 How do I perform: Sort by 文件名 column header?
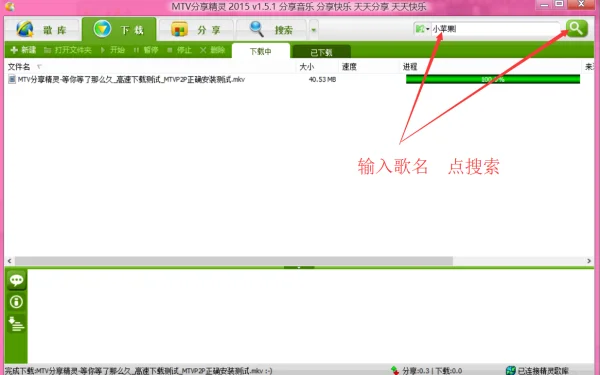(19, 67)
